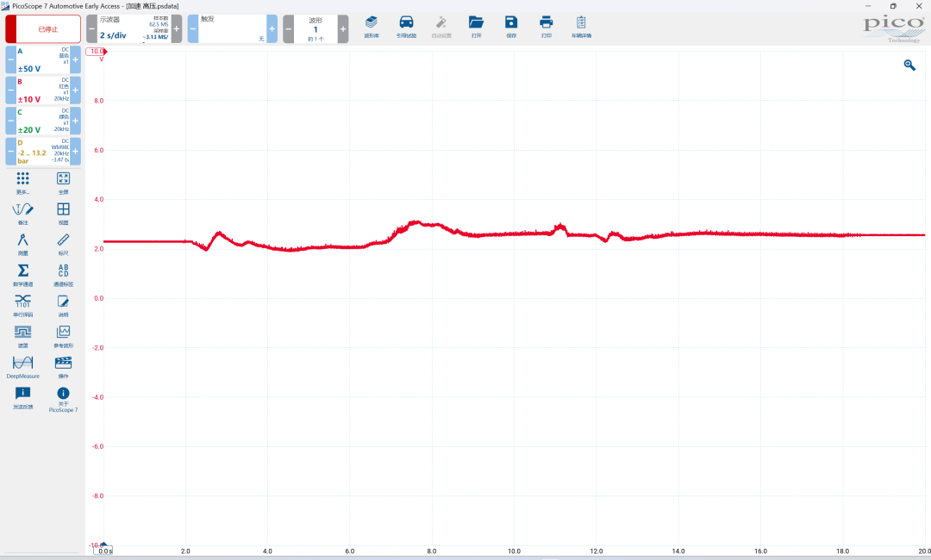Open vehicle details clipboard icon

[x=581, y=28]
